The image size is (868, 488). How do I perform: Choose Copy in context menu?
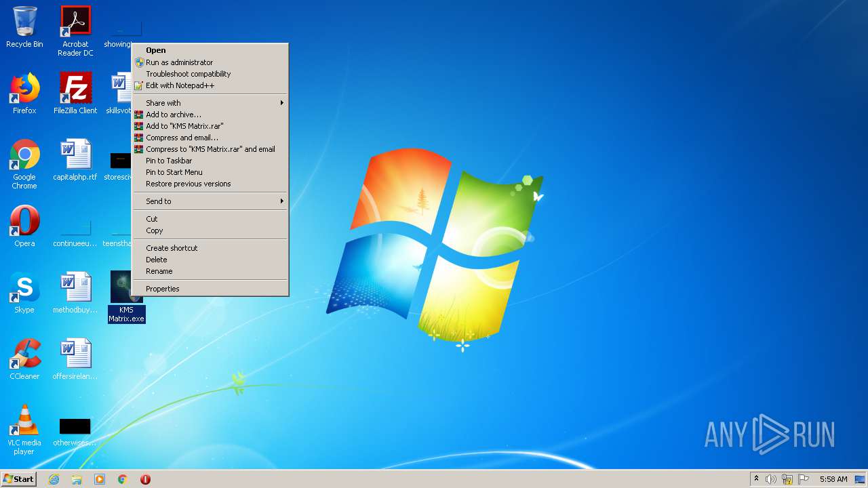[x=210, y=230]
